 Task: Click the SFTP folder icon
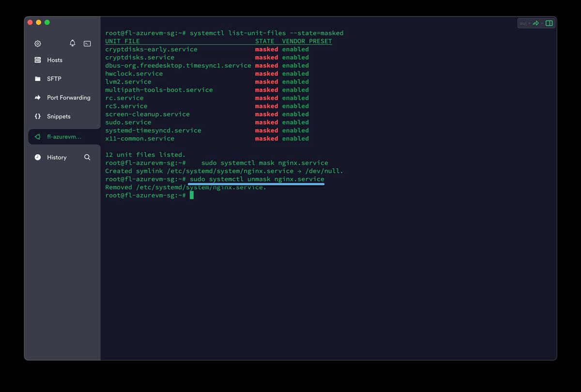tap(38, 79)
